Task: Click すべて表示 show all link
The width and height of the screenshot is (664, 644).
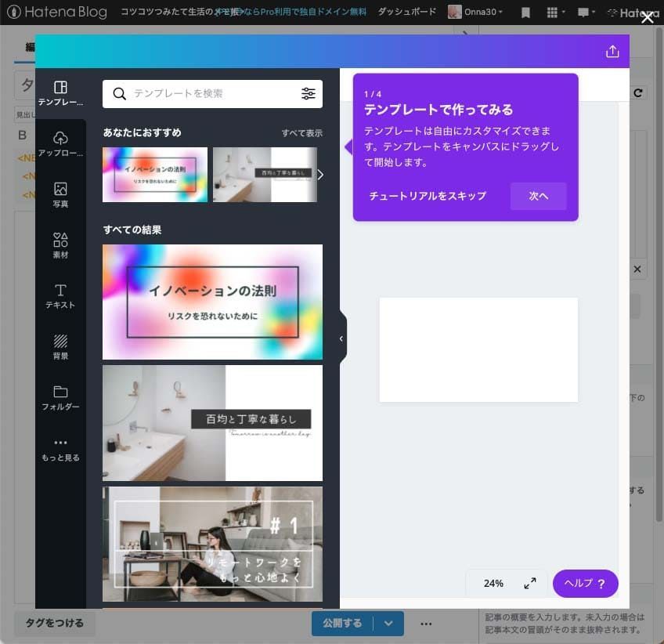Action: (x=302, y=133)
